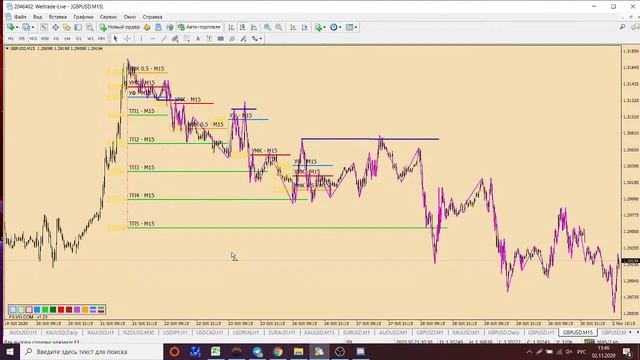Open the periodicity clock dropdown

[x=336, y=27]
